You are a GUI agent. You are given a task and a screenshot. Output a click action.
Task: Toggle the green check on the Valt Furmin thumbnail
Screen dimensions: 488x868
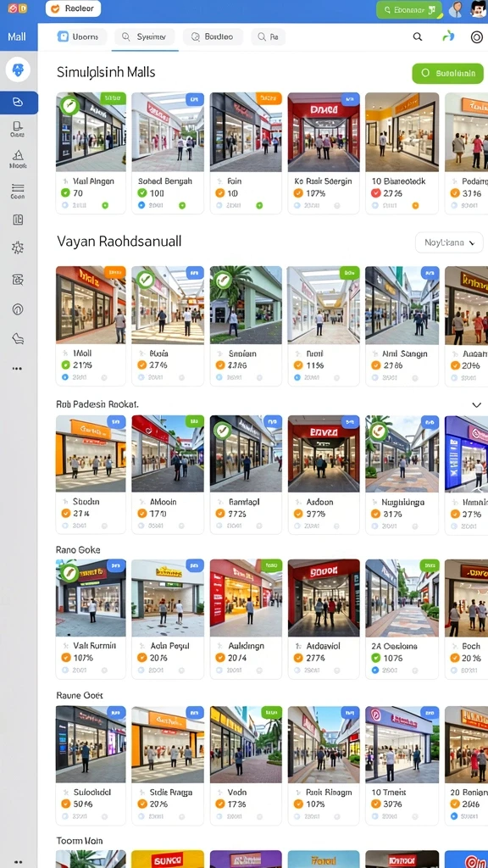tap(69, 573)
